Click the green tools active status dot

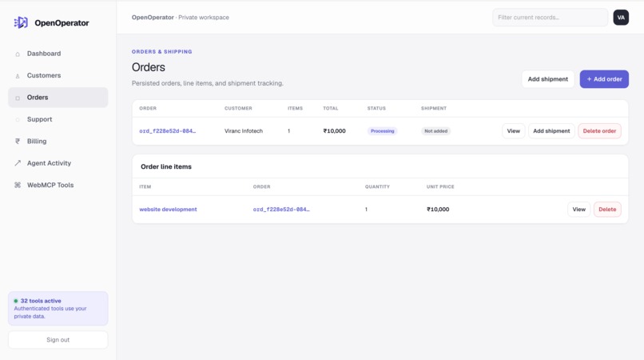click(x=16, y=301)
